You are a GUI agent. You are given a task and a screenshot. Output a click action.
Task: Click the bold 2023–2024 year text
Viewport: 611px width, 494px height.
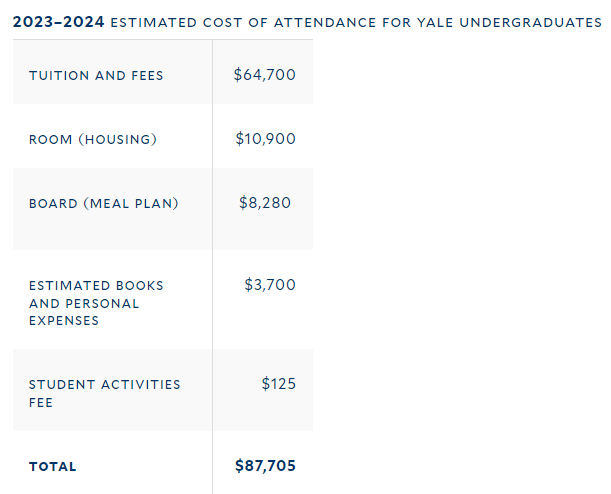click(58, 22)
